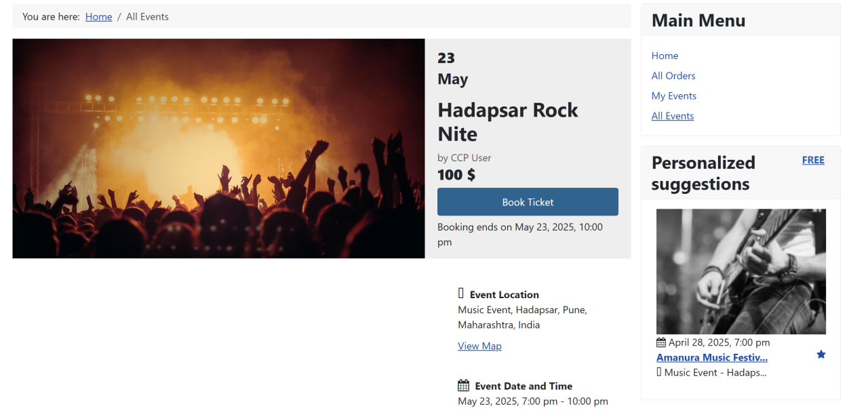Click the star icon on the suggested event
The image size is (868, 410).
[x=821, y=354]
